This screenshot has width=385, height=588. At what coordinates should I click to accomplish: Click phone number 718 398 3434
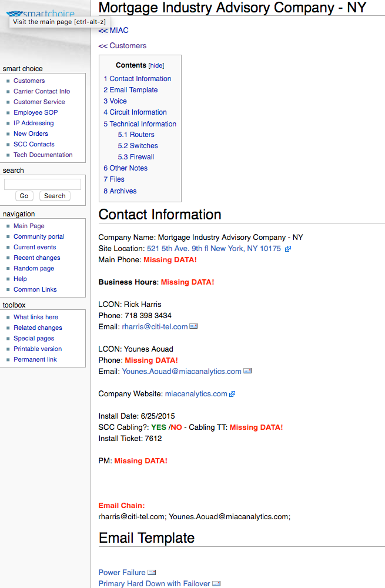(148, 315)
